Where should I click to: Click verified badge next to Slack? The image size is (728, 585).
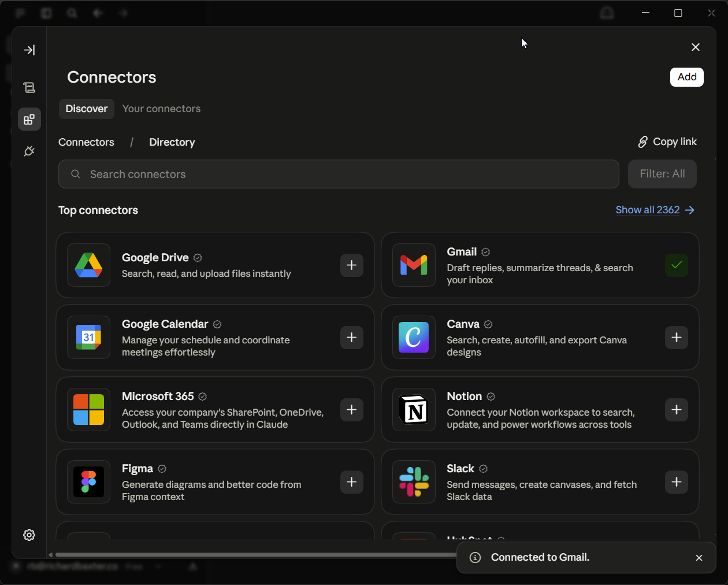pos(484,469)
